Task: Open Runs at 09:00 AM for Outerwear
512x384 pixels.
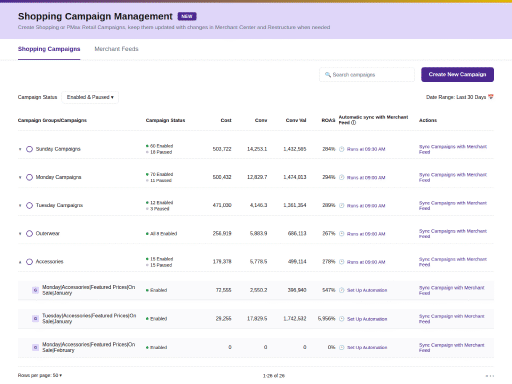Action: tap(366, 234)
